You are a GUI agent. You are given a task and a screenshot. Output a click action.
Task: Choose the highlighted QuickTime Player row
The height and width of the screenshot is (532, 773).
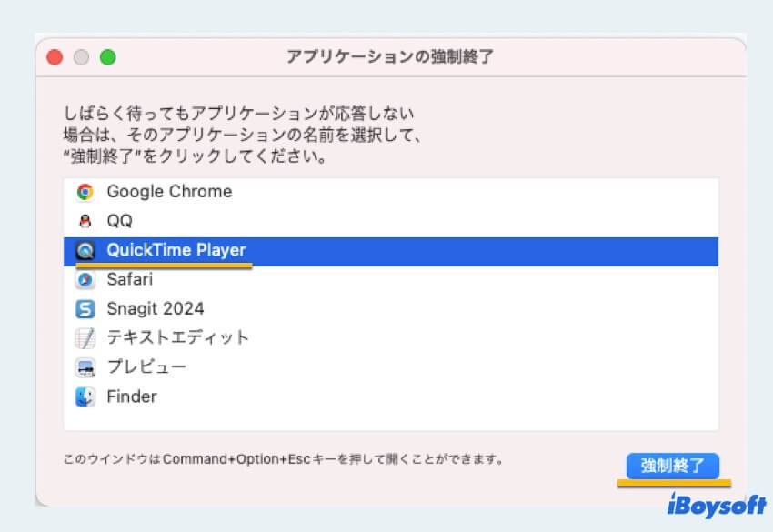click(176, 250)
